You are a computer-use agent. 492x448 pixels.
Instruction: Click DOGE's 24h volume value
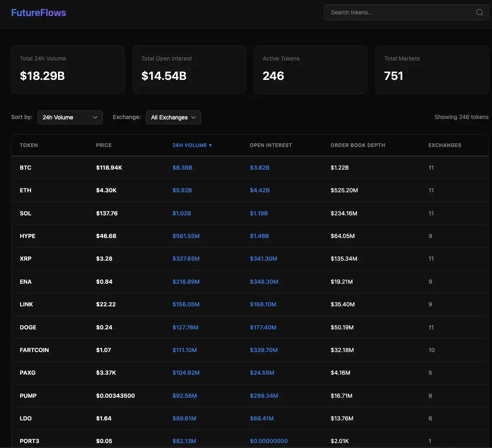pos(186,327)
